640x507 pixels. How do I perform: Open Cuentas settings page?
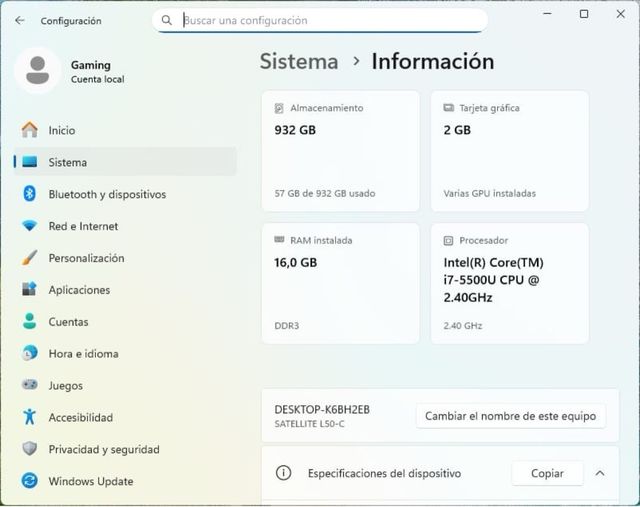tap(125, 321)
